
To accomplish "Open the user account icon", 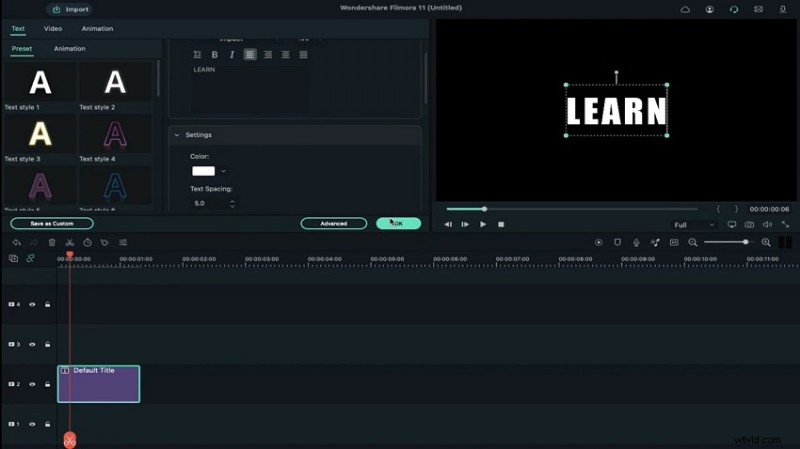I will pyautogui.click(x=710, y=9).
